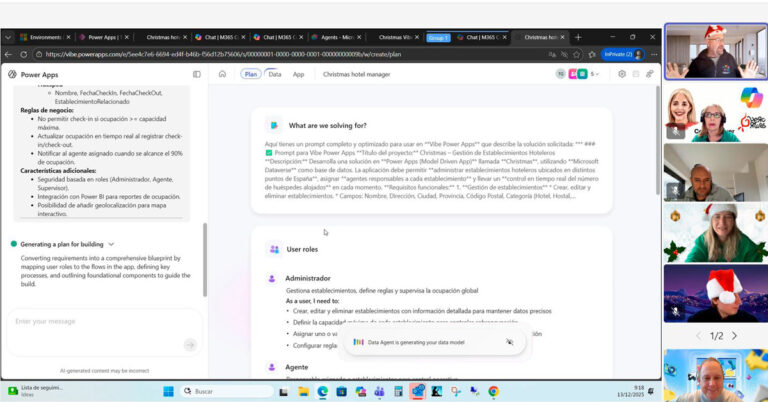Open notification bell in system tray
The image size is (768, 402).
pyautogui.click(x=650, y=391)
